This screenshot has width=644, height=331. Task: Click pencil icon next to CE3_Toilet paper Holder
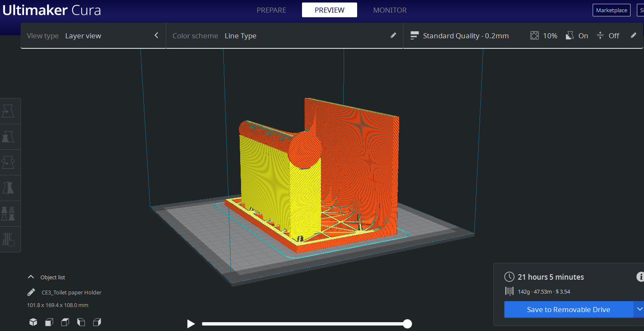31,292
